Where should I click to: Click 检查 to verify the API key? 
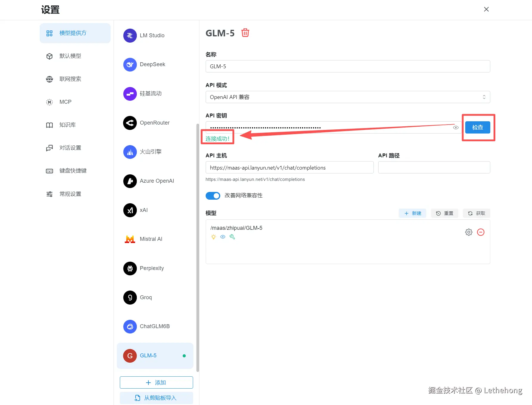click(x=477, y=127)
